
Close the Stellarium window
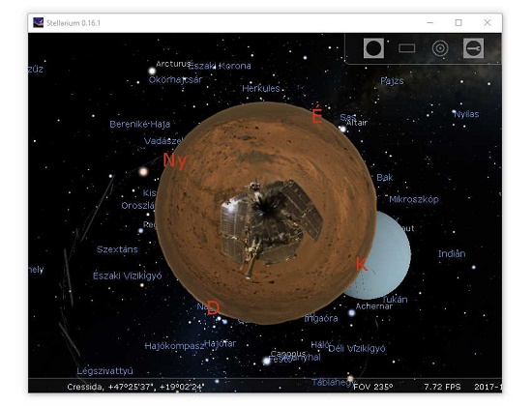coord(488,23)
